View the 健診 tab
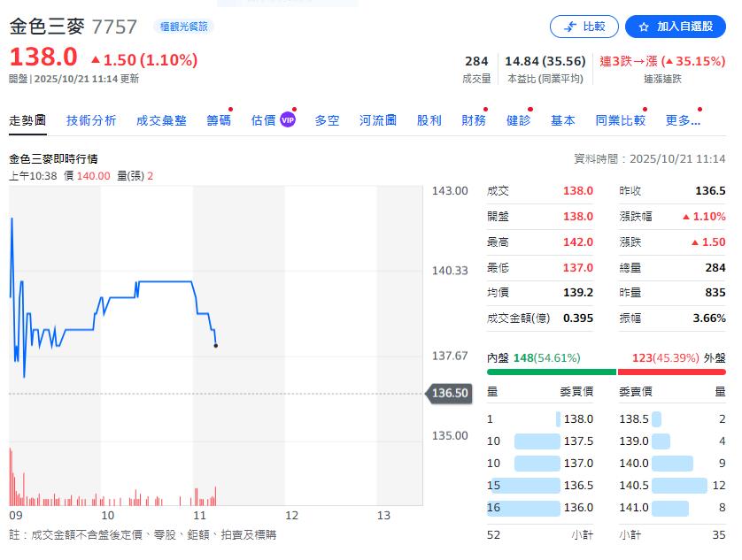The height and width of the screenshot is (560, 742). [x=518, y=120]
